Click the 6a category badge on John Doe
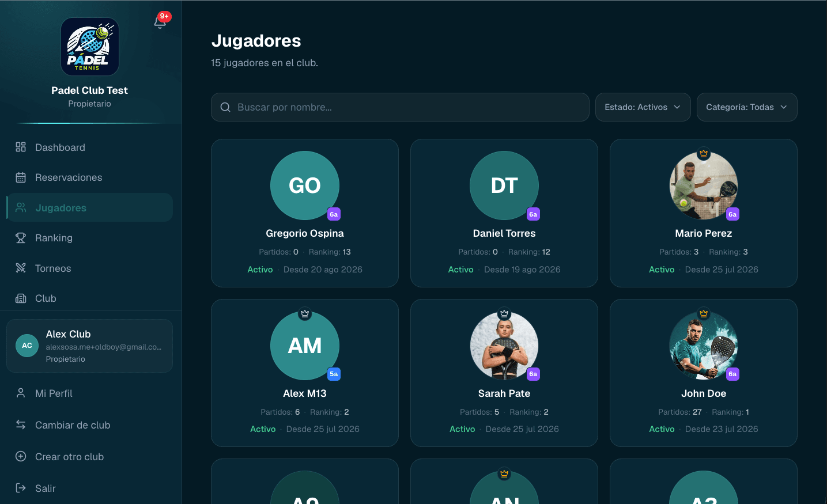827x504 pixels. (732, 374)
